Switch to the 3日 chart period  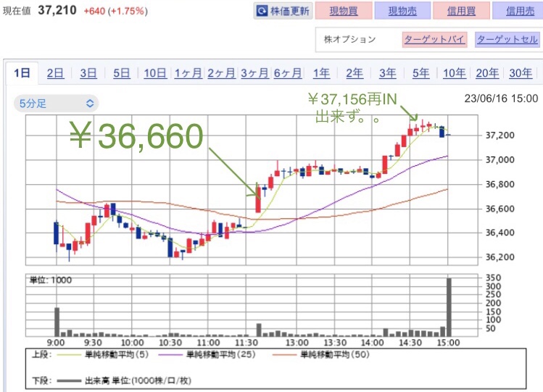88,73
